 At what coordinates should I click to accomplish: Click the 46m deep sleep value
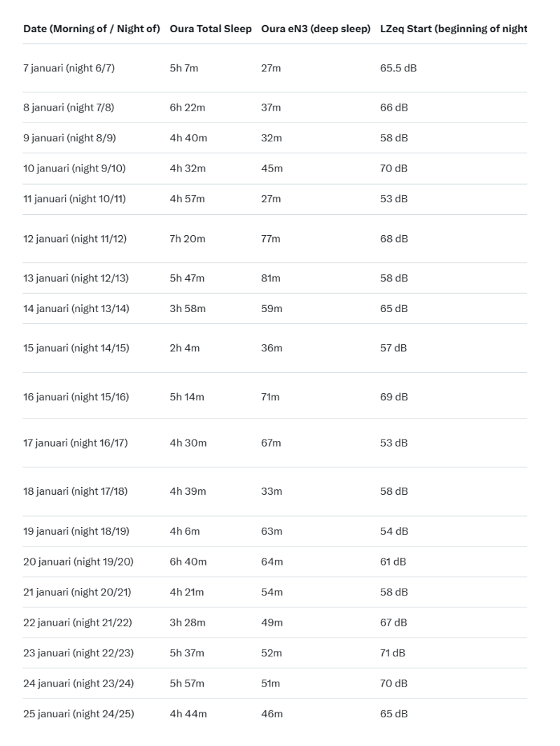coord(272,714)
